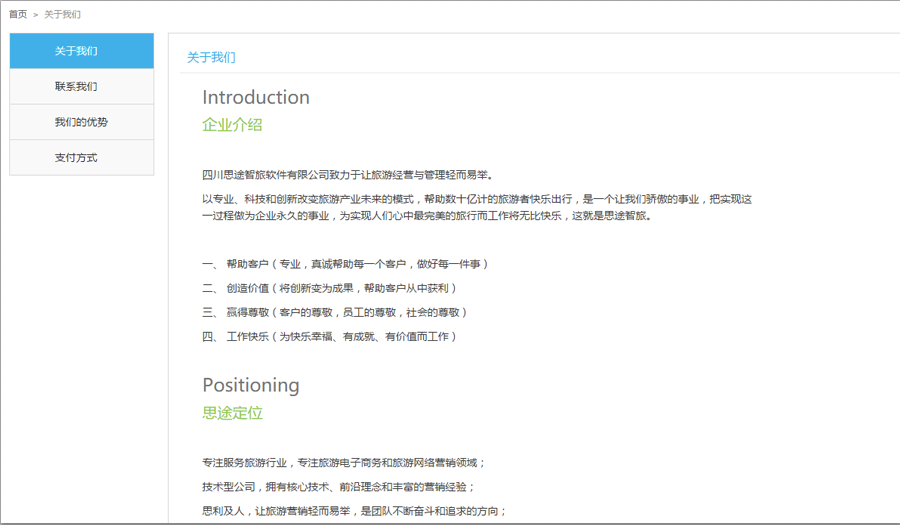Click the paragraph beginning 以专业、科技和创新
Screen dimensions: 900x525
coord(476,207)
